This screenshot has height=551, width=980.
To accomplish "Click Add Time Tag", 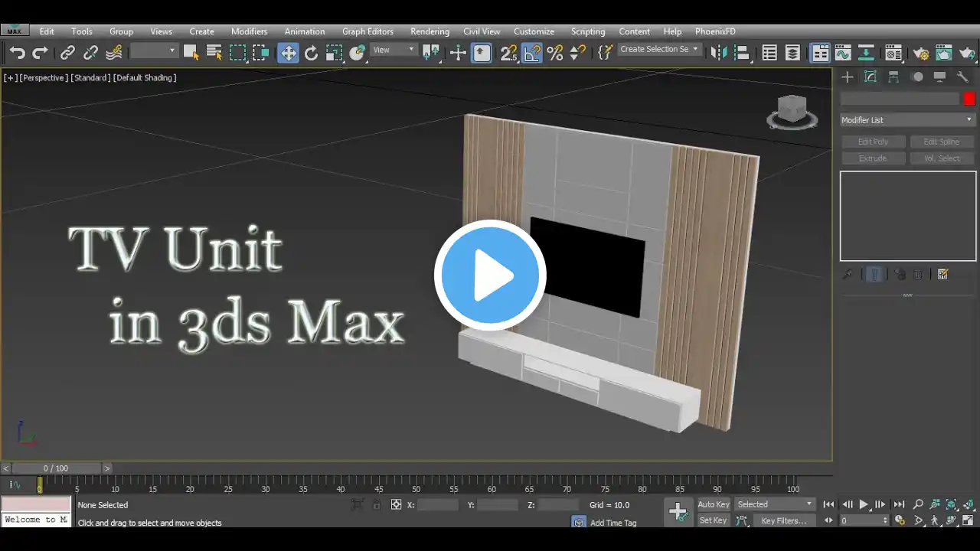I will 613,523.
